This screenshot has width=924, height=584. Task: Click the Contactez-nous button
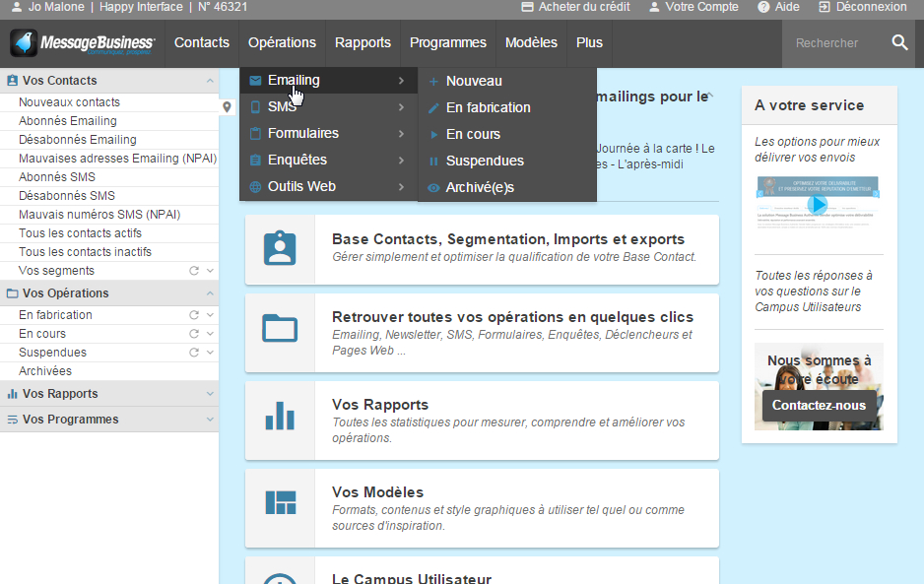tap(819, 406)
